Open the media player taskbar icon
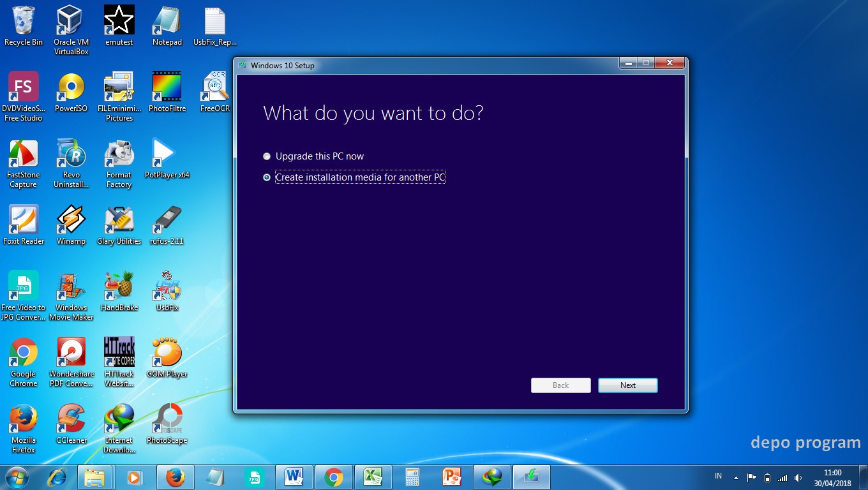This screenshot has width=868, height=490. [x=134, y=477]
